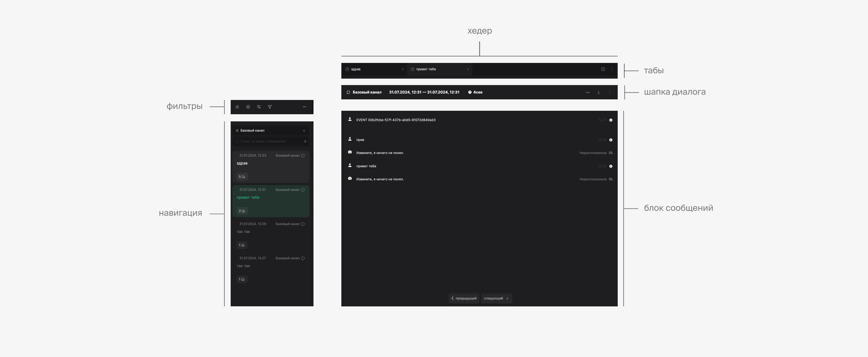Open the так так session dated 12:27
This screenshot has width=868, height=357.
[x=271, y=269]
